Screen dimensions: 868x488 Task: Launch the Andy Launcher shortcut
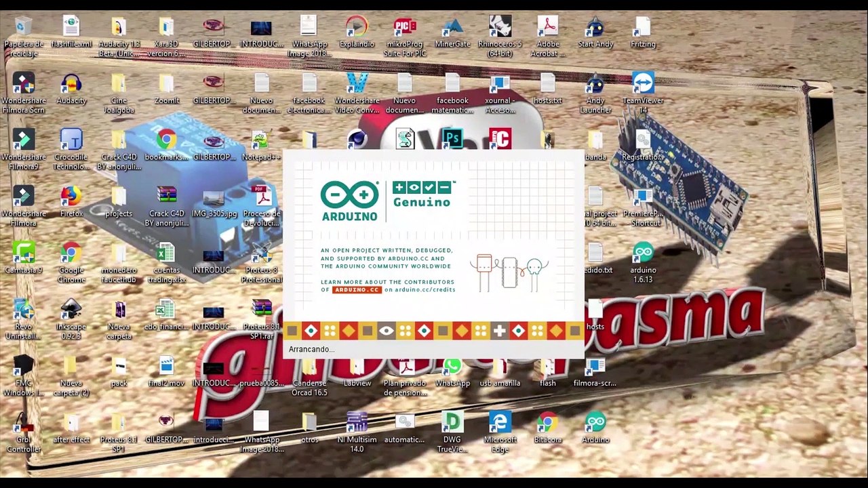point(595,94)
